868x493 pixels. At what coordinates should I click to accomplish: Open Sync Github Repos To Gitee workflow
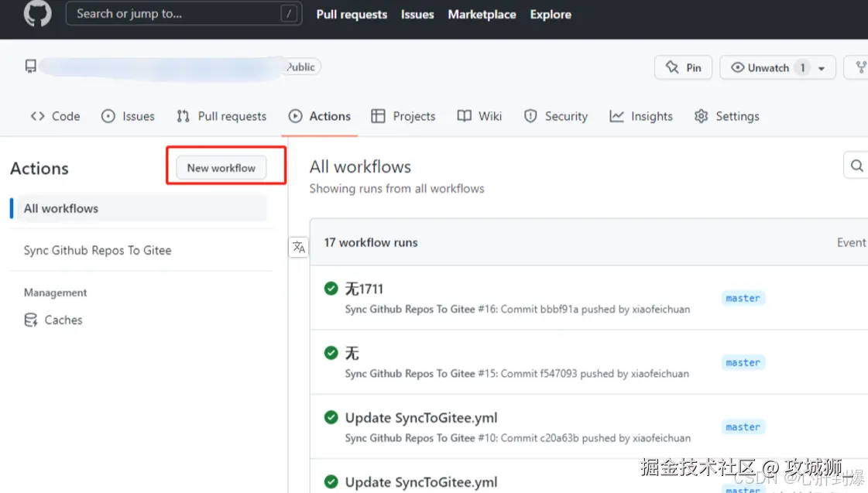pyautogui.click(x=98, y=250)
